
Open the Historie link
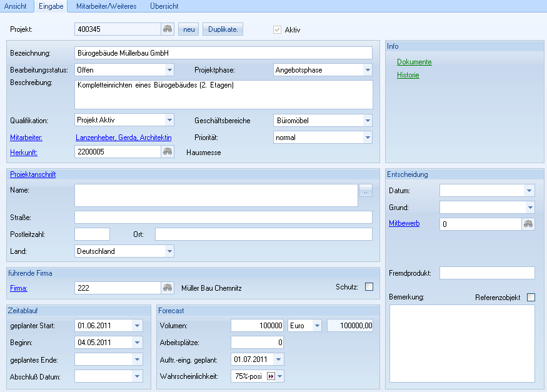pos(408,75)
